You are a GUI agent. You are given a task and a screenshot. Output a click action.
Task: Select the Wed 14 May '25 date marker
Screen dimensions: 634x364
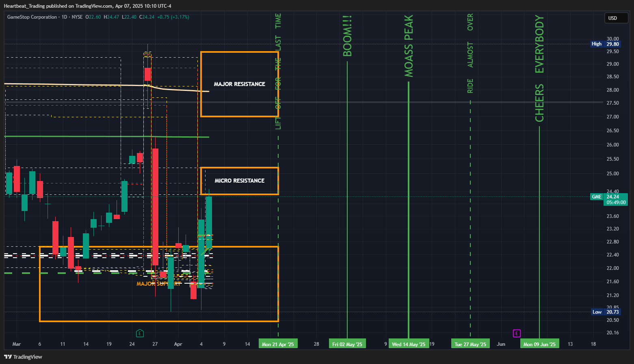(409, 344)
